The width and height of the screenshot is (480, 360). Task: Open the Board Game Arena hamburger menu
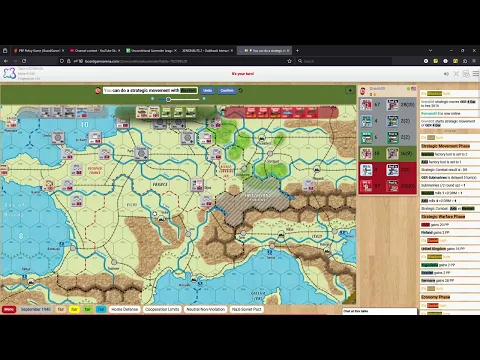pos(476,74)
